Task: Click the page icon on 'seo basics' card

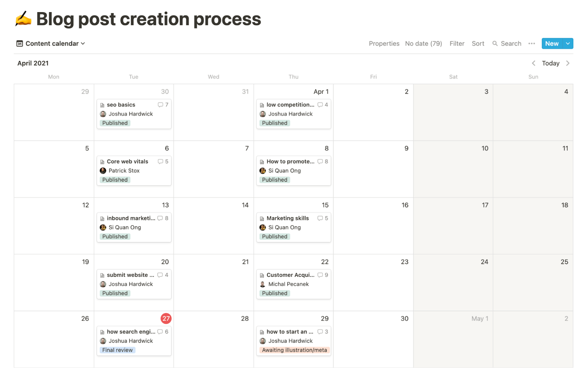Action: (103, 104)
